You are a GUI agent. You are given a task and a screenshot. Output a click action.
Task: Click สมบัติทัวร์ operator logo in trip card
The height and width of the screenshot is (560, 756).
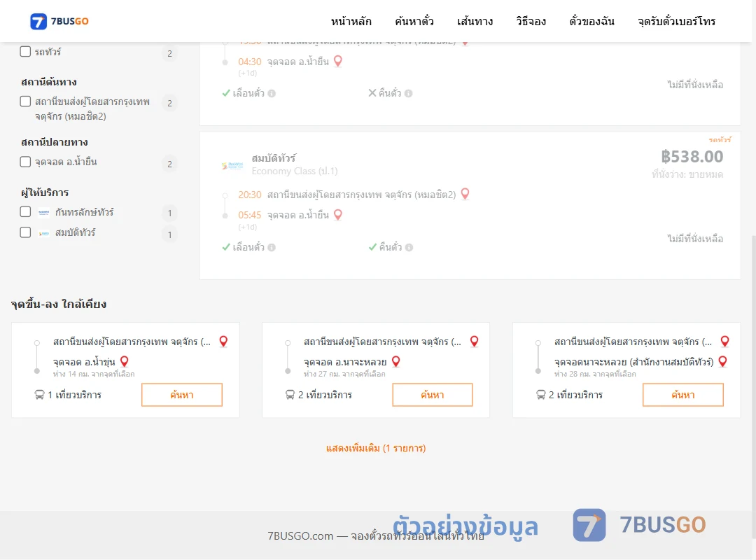232,165
